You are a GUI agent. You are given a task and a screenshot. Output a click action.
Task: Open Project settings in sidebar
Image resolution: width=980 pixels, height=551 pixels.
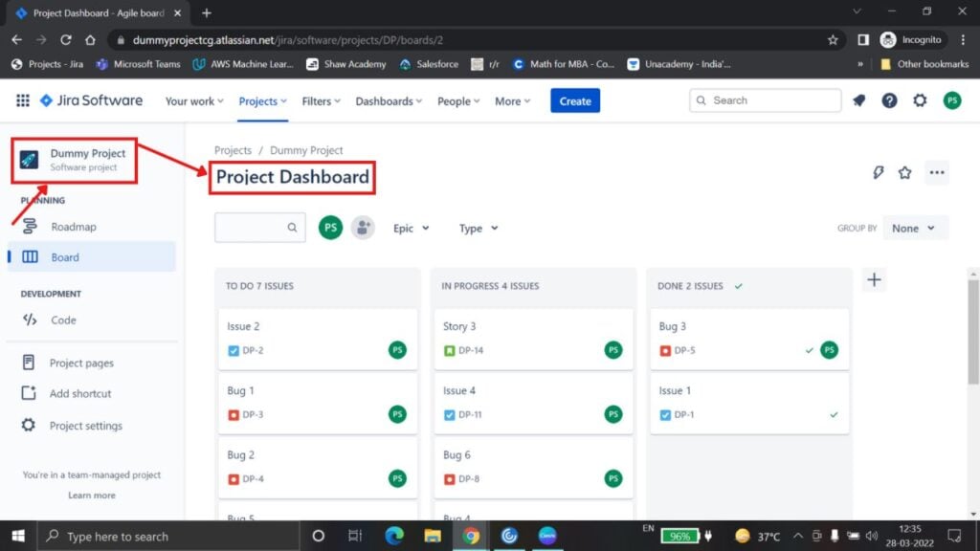tap(92, 426)
